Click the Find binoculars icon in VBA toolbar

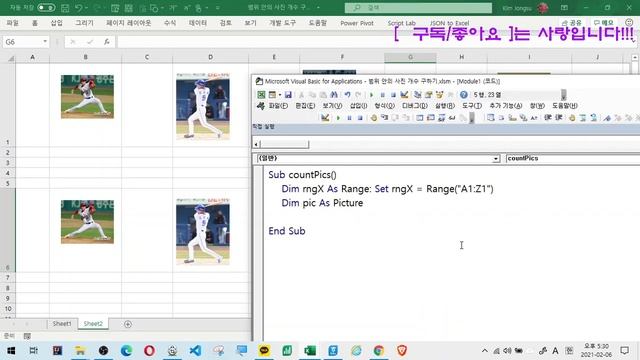click(x=334, y=95)
